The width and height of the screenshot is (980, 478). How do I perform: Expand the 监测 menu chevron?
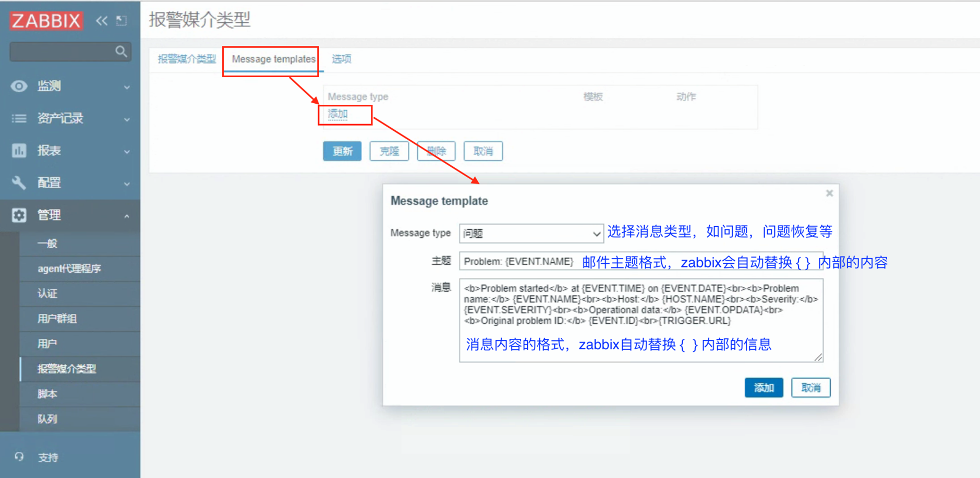127,87
